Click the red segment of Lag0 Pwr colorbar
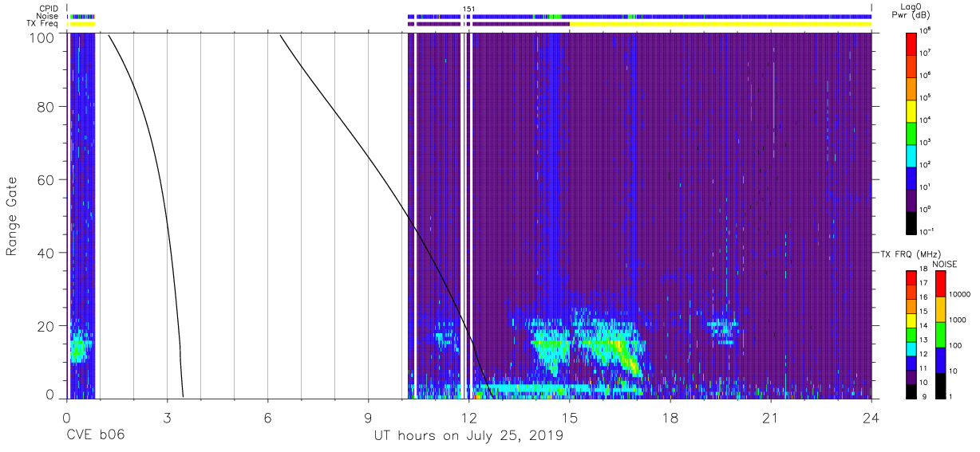The width and height of the screenshot is (980, 452). point(911,42)
